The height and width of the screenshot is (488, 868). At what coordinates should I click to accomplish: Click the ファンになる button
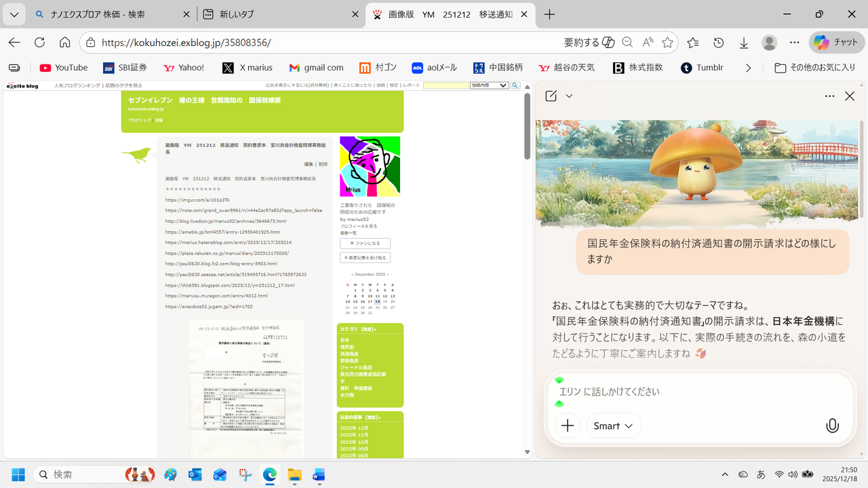[x=365, y=243]
